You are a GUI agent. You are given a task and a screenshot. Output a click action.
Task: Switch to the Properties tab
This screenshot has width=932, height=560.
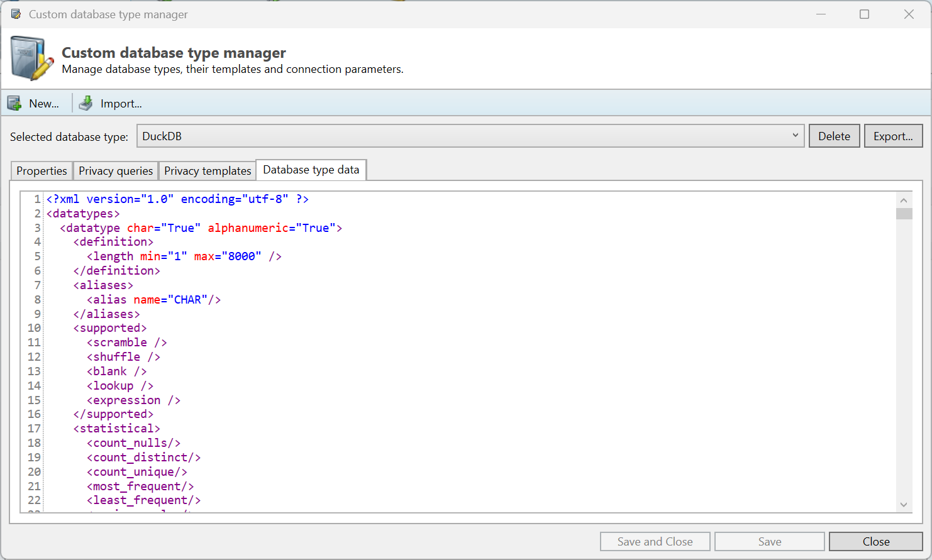pyautogui.click(x=42, y=171)
